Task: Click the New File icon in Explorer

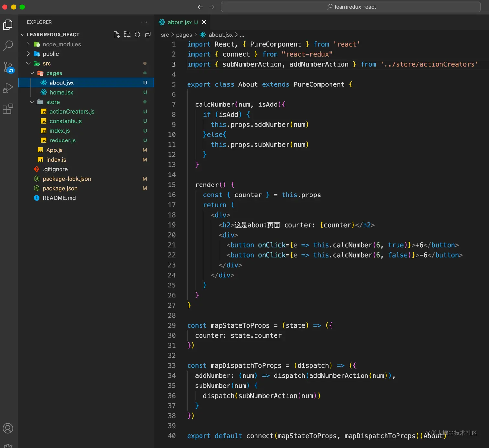Action: 116,35
